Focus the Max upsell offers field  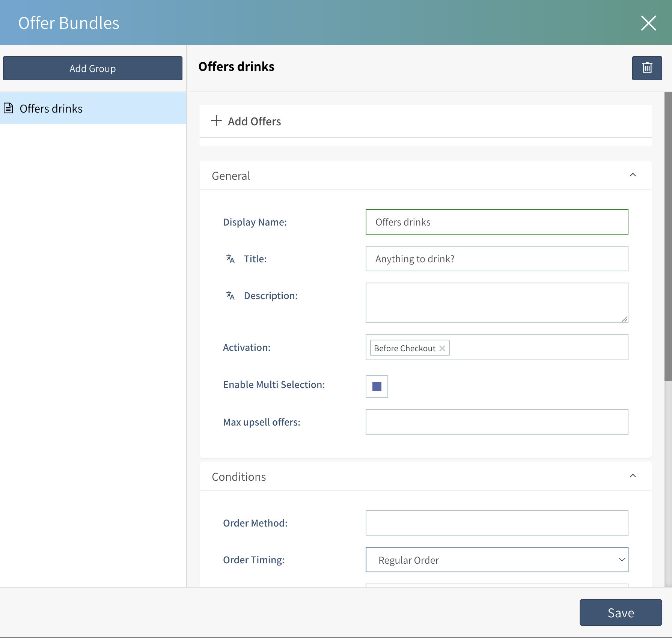click(497, 422)
